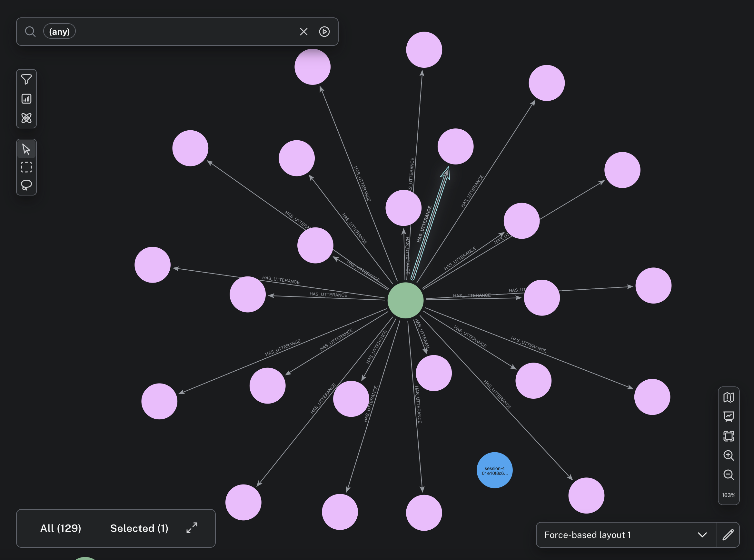Enter presentation mode icon
Screen dimensions: 754x560
(729, 416)
